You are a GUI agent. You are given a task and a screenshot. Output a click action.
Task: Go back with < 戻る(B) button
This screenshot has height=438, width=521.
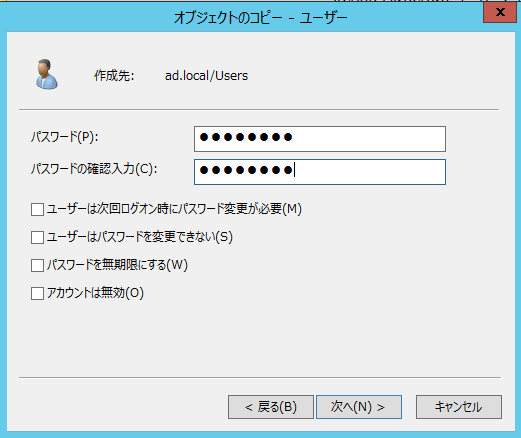coord(271,407)
